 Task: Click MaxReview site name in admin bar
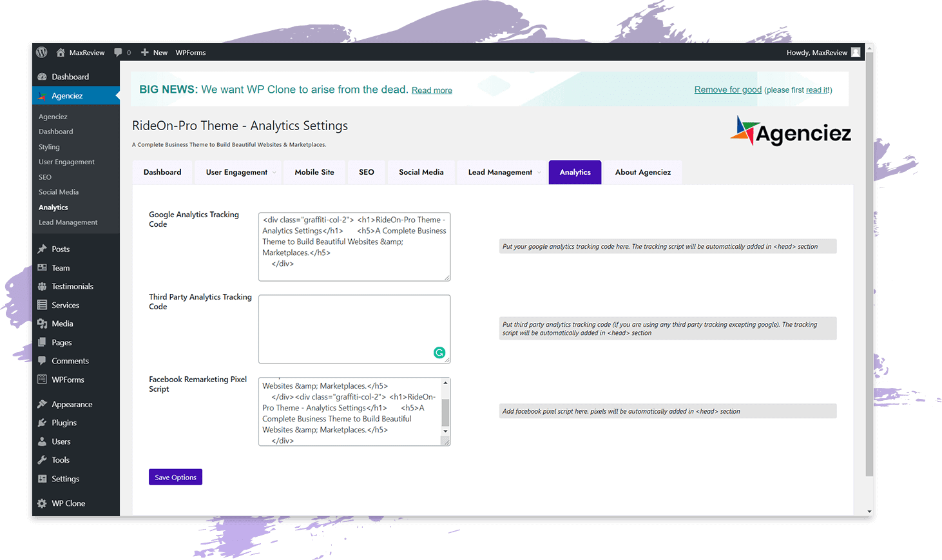click(x=87, y=52)
